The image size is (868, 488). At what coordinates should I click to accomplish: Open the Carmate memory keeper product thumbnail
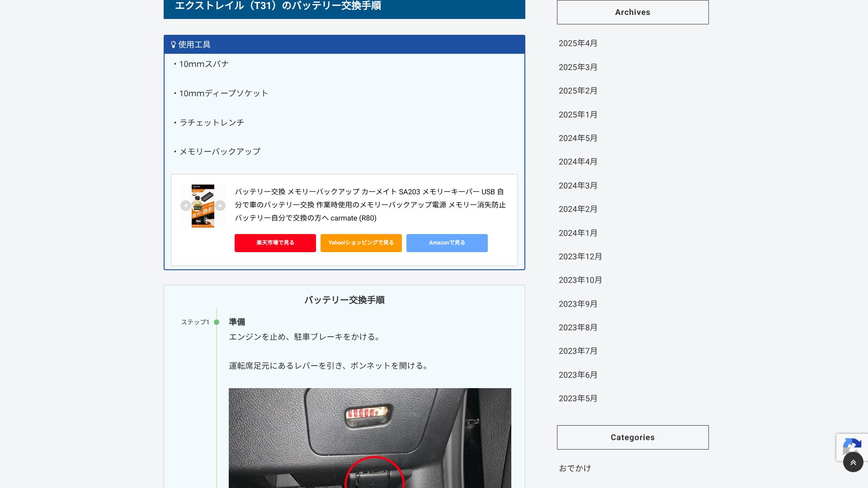tap(203, 206)
